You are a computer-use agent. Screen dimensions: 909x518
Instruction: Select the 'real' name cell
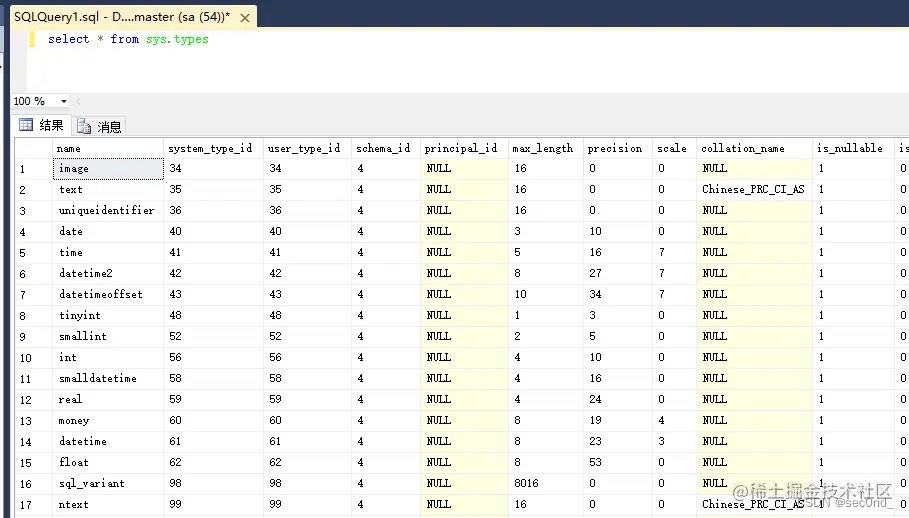(x=108, y=399)
